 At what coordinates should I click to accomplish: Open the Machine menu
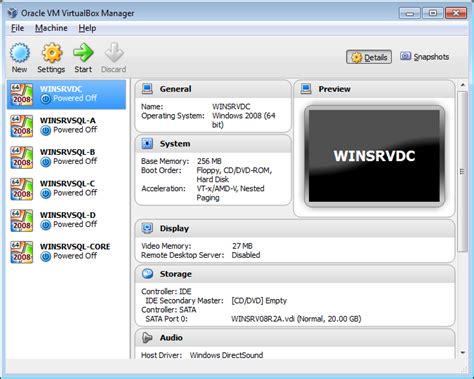tap(51, 28)
